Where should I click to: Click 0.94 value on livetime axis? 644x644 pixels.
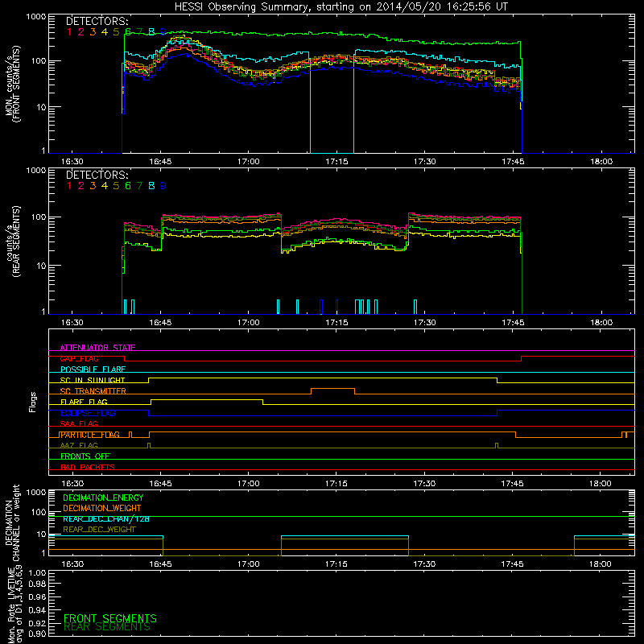coord(37,610)
